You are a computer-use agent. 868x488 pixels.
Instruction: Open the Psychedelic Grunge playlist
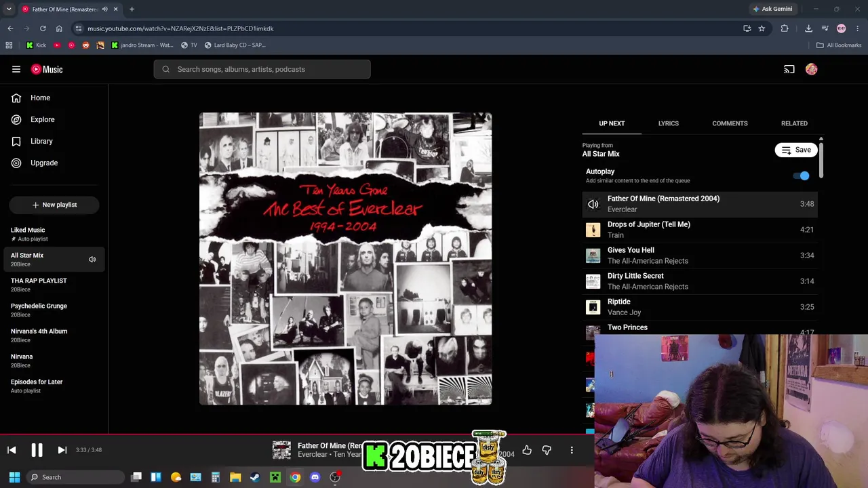(x=54, y=310)
